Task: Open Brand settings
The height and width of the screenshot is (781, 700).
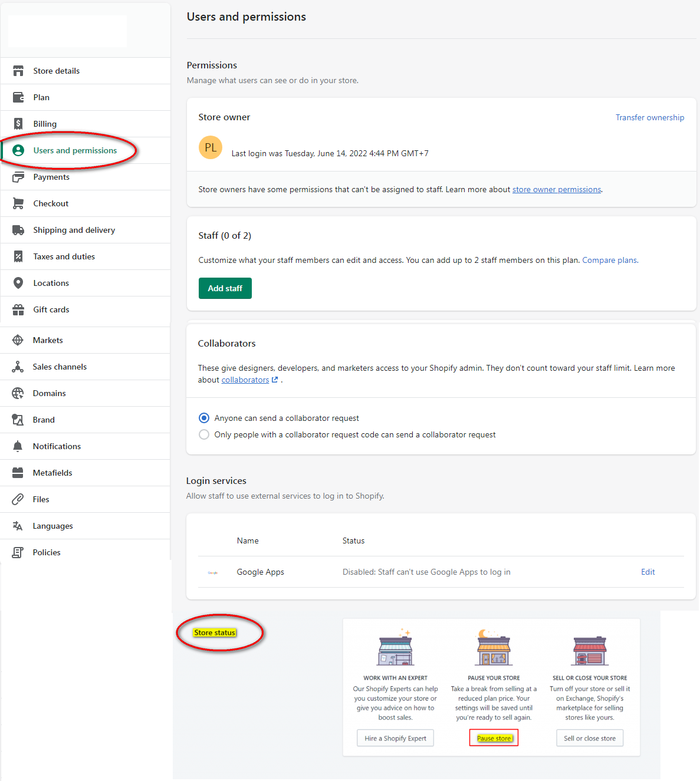Action: [86, 420]
